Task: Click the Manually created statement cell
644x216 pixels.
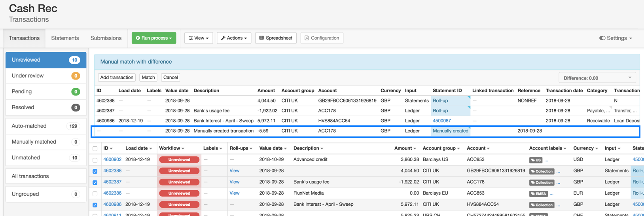Action: point(451,131)
